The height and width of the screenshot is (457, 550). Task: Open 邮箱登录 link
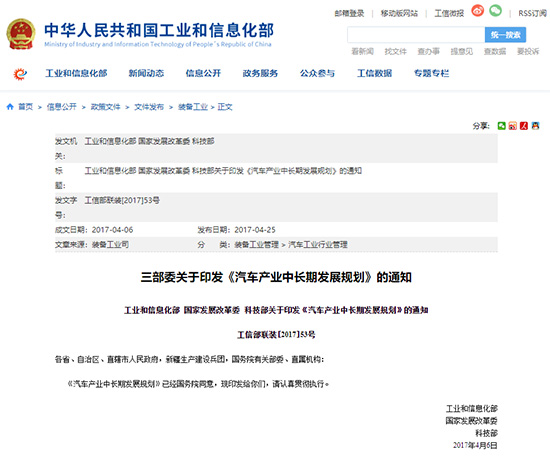pos(349,13)
